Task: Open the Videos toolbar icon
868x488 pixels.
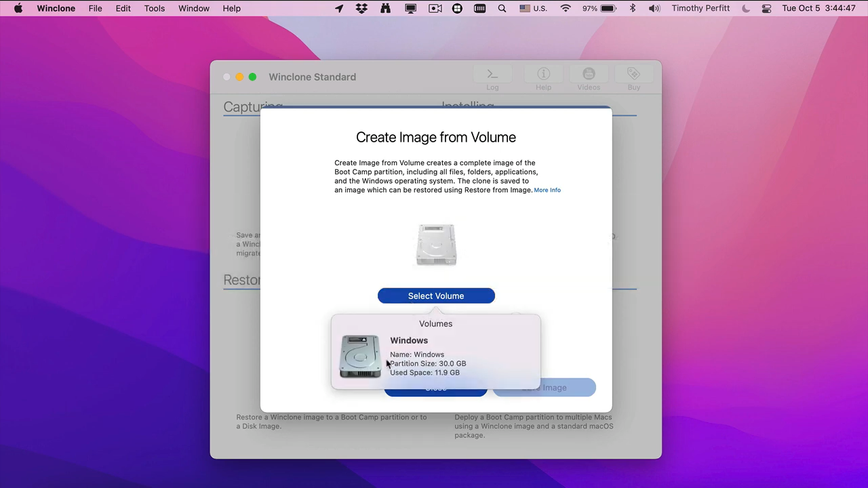Action: [589, 77]
